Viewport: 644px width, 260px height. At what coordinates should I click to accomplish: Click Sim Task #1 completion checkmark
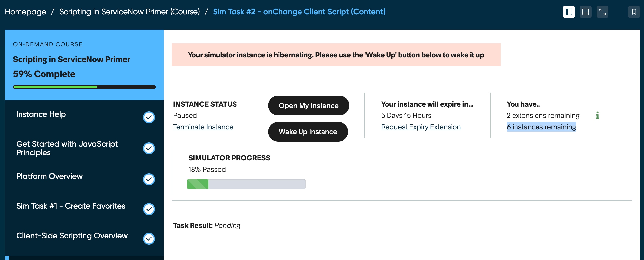click(149, 209)
